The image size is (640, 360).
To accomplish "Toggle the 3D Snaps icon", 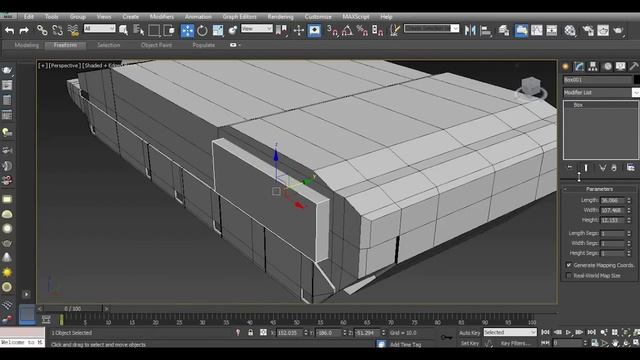I will [333, 30].
